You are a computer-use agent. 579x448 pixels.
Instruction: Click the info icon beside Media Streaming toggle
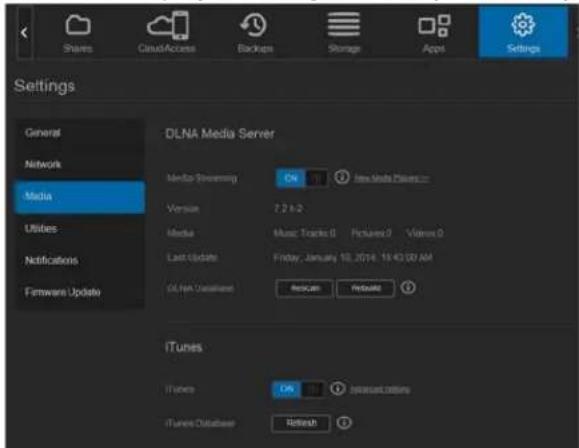click(x=342, y=177)
